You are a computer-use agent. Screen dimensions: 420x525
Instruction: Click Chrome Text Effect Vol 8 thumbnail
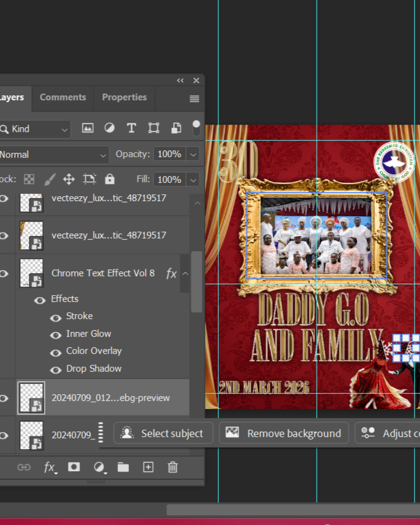tap(31, 273)
